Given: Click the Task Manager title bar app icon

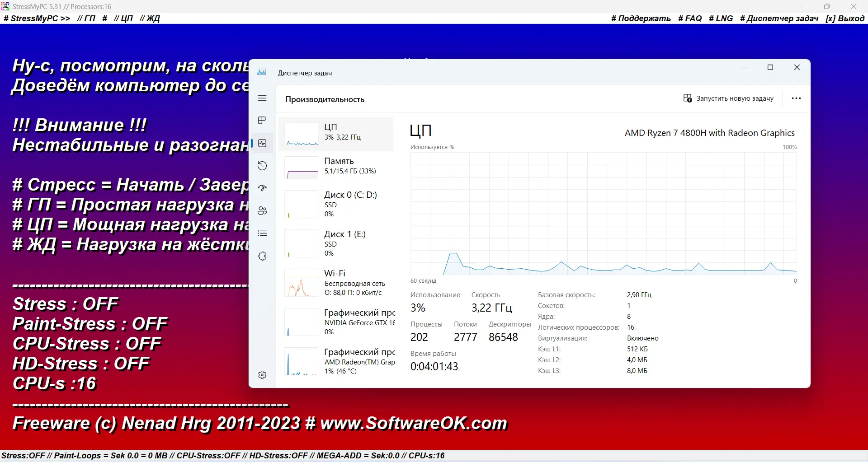Looking at the screenshot, I should [x=261, y=72].
